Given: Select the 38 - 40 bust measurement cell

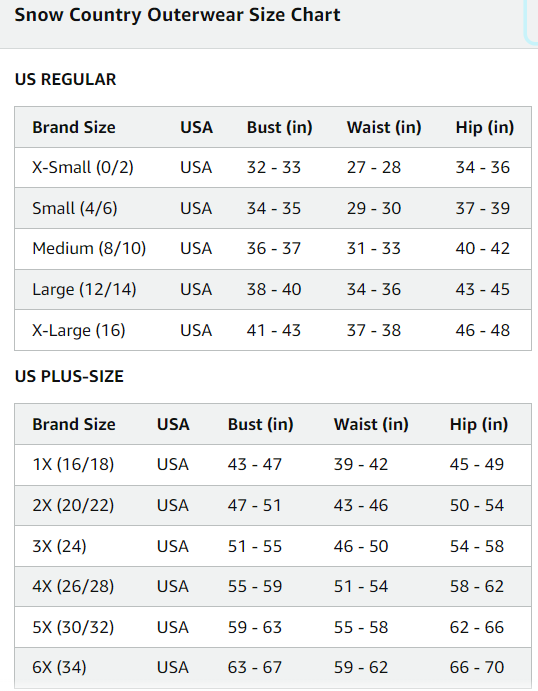Looking at the screenshot, I should (x=274, y=290).
